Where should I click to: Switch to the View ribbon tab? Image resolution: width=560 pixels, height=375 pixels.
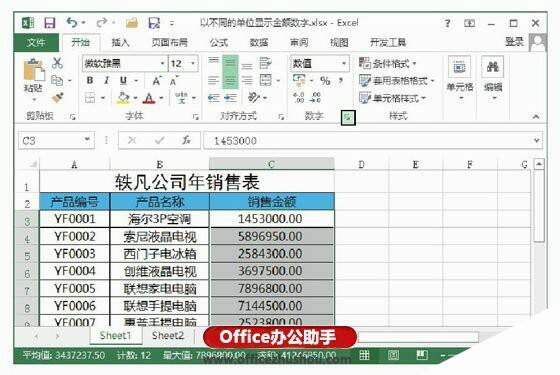pyautogui.click(x=339, y=42)
